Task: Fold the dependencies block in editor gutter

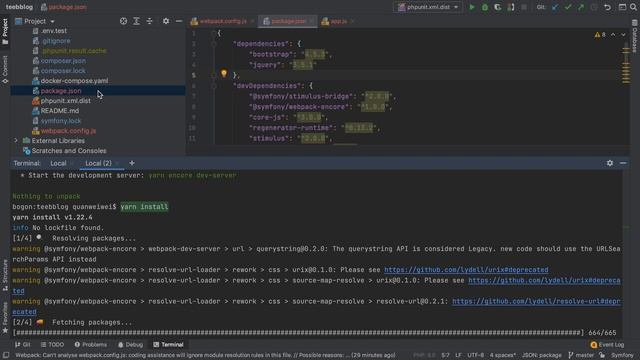Action: pyautogui.click(x=213, y=44)
